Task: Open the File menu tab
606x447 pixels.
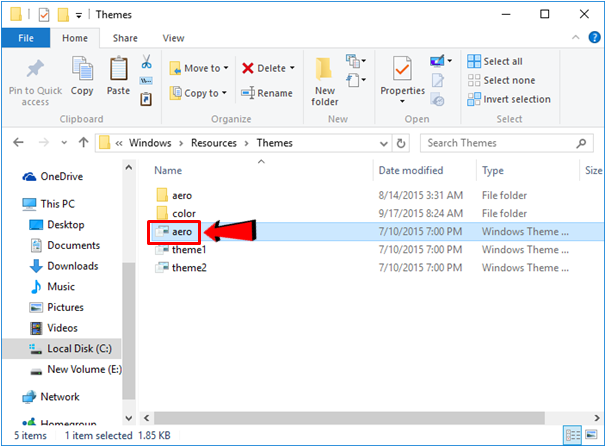Action: pos(26,38)
